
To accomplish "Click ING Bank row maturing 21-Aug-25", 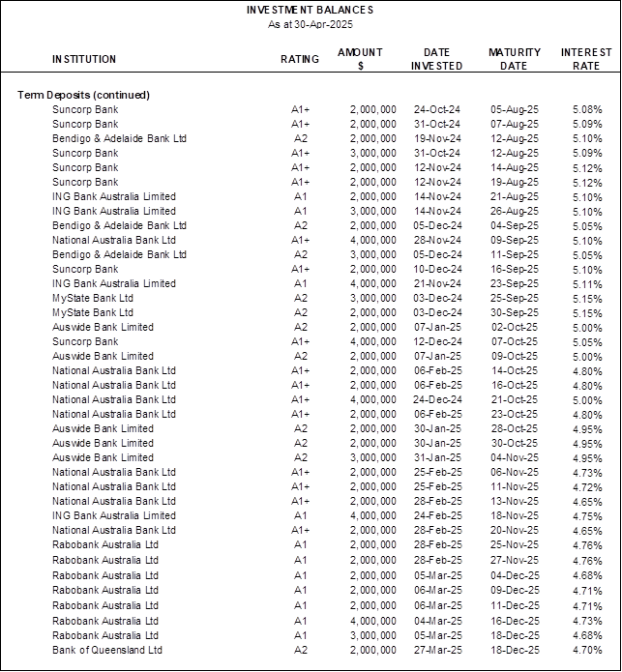I will 114,196.
